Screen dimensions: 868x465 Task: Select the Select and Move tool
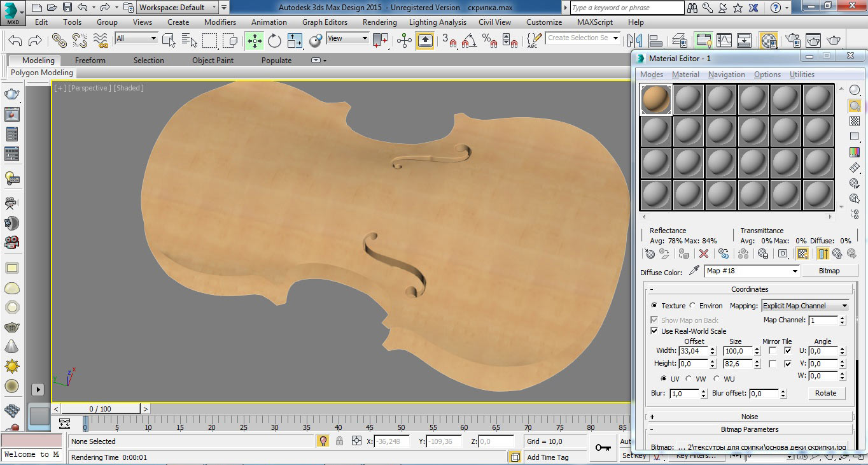[x=255, y=41]
